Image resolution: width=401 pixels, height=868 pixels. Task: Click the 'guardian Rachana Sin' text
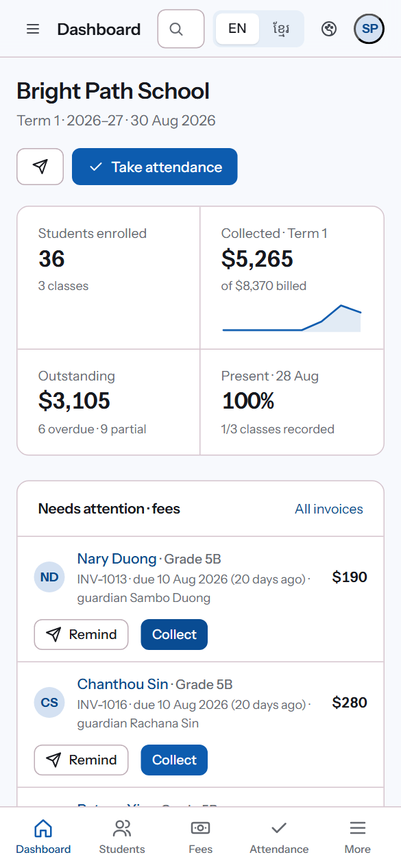tap(138, 723)
